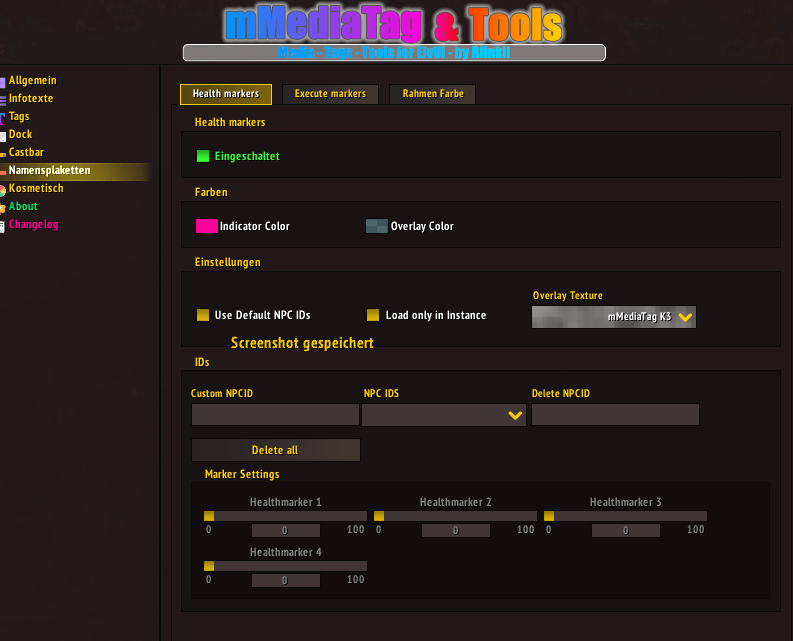
Task: Click the Changelog sidebar icon
Action: click(x=3, y=225)
